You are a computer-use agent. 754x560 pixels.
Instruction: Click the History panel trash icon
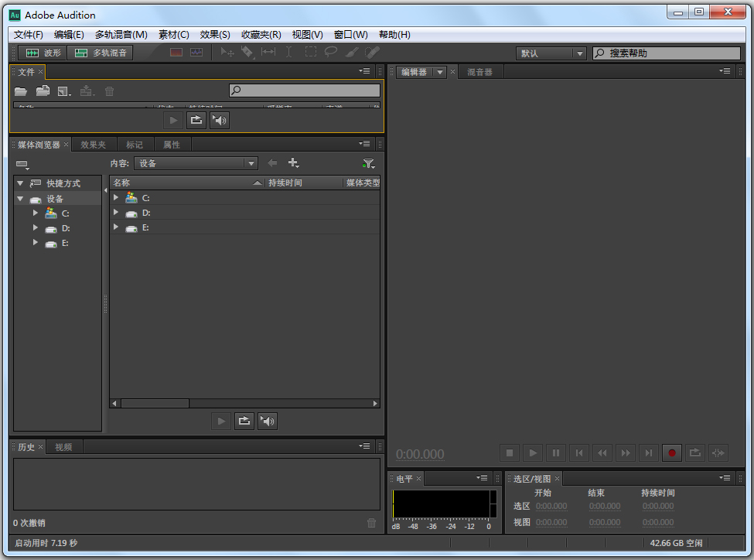372,523
